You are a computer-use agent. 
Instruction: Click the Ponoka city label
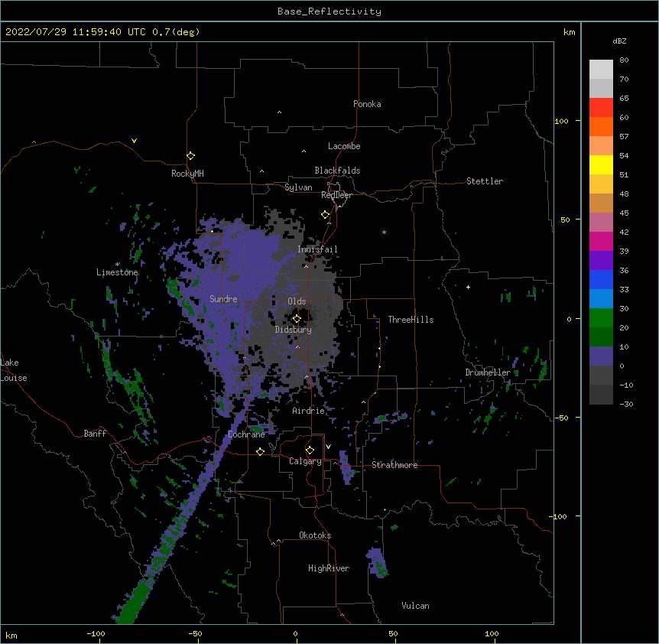(367, 104)
